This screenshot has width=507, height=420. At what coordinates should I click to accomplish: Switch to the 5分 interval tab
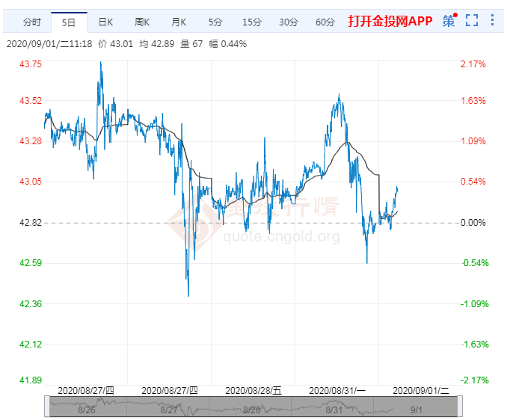tap(215, 22)
